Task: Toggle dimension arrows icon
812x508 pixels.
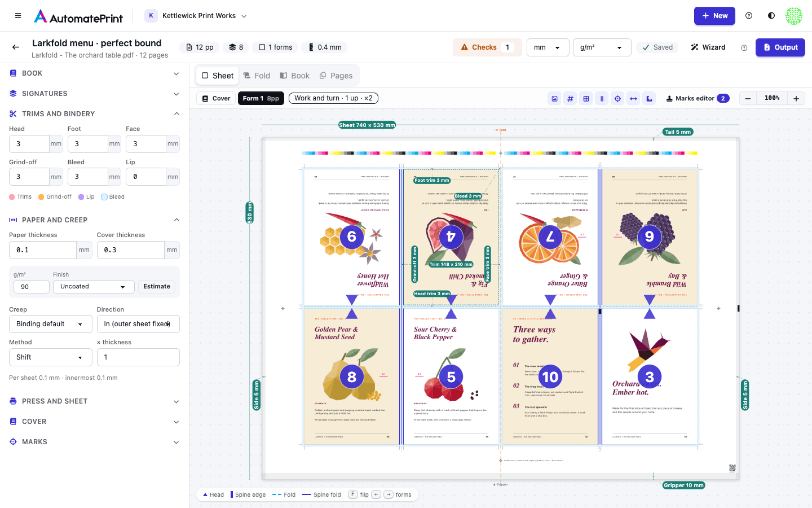Action: (634, 99)
